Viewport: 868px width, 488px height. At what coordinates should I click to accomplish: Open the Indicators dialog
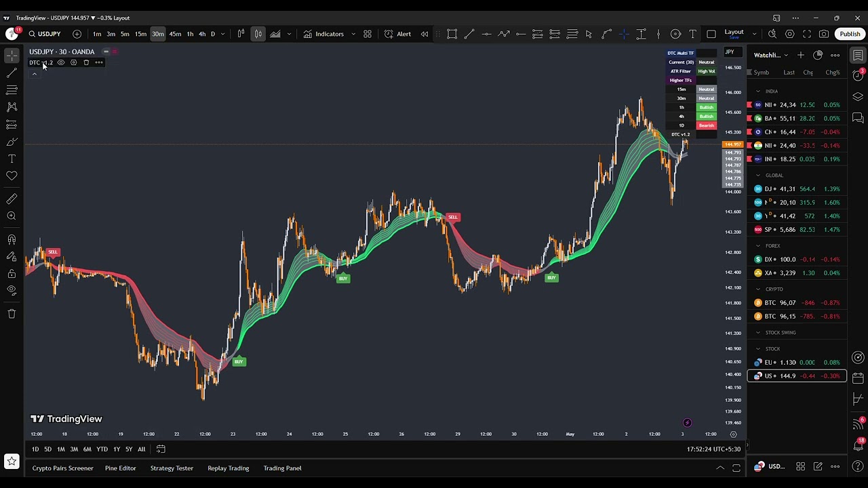(323, 34)
